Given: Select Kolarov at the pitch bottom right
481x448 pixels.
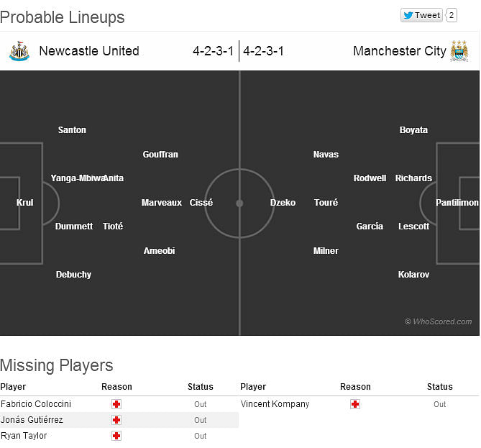Looking at the screenshot, I should click(413, 275).
